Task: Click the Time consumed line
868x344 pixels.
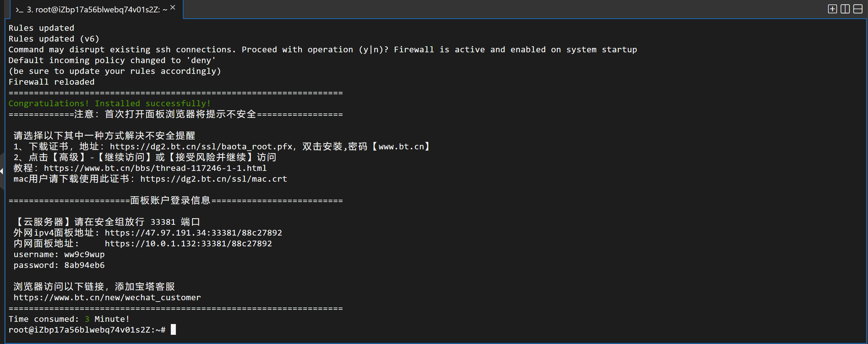Action: tap(69, 319)
